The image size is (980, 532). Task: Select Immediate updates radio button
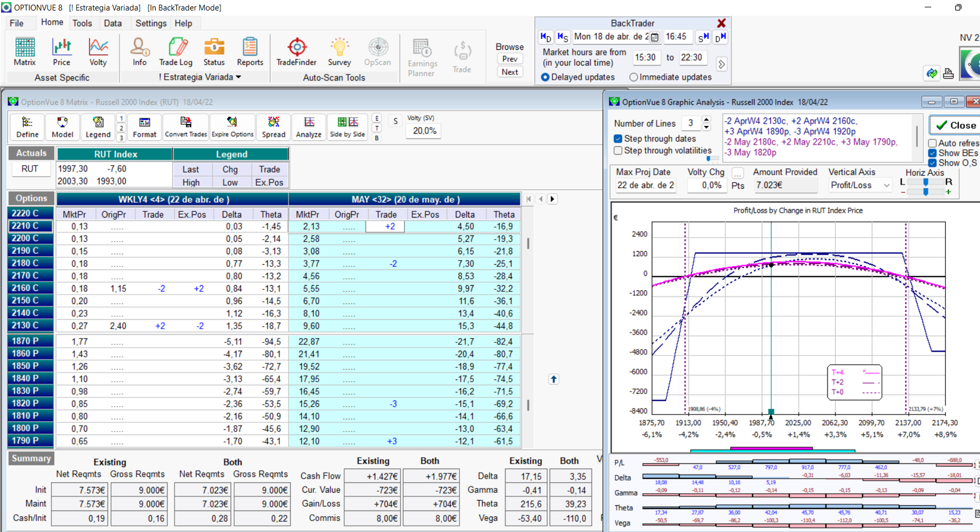[633, 78]
